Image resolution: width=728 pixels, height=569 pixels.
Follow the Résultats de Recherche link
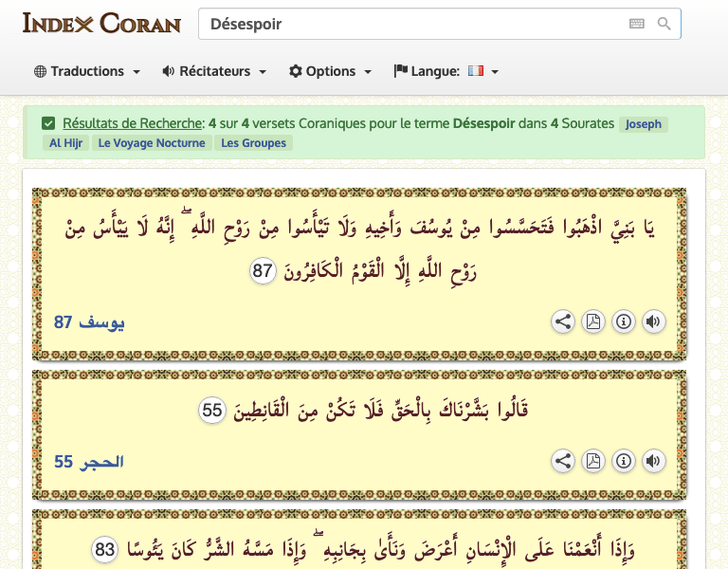point(133,123)
